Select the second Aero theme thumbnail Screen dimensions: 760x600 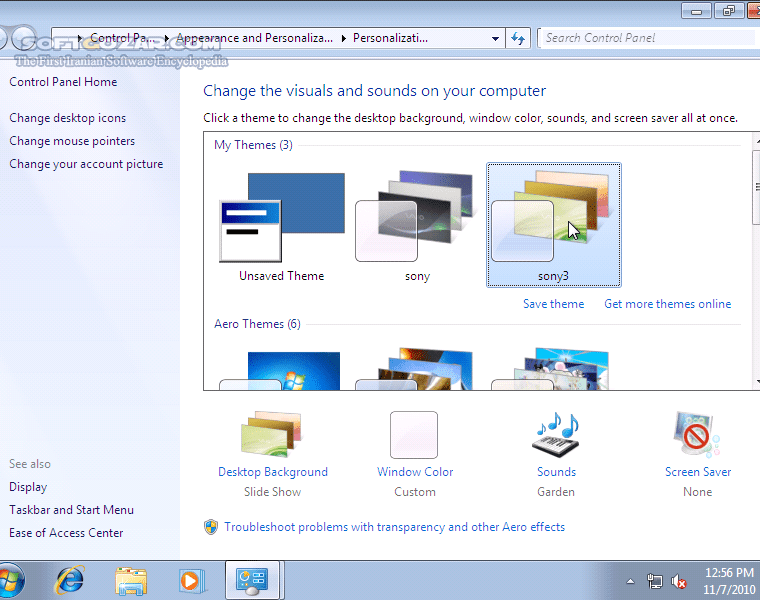[414, 369]
